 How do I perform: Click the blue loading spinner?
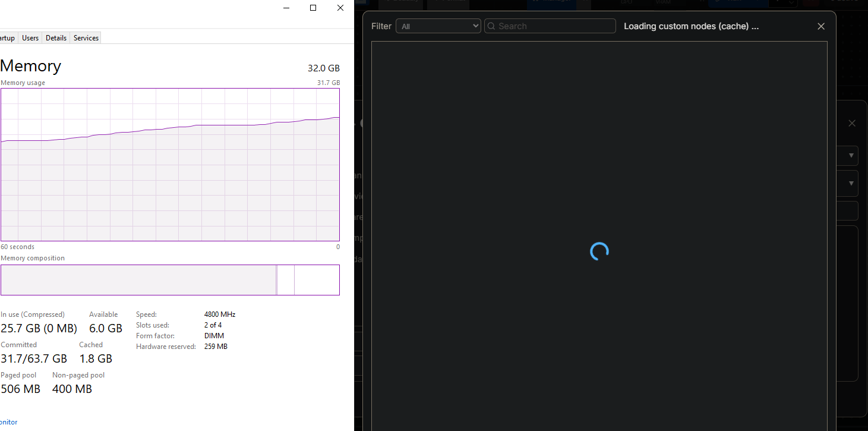pyautogui.click(x=599, y=251)
